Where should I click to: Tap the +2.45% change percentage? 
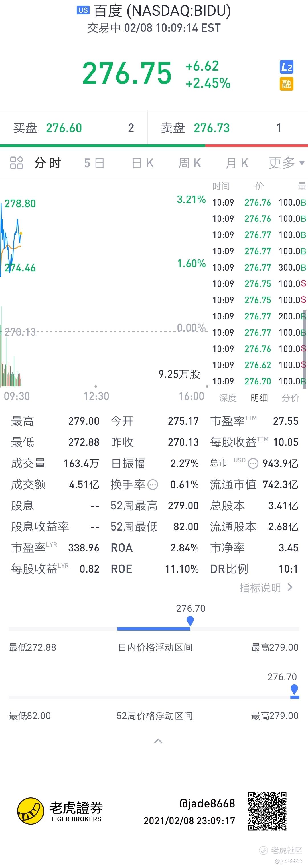click(208, 83)
